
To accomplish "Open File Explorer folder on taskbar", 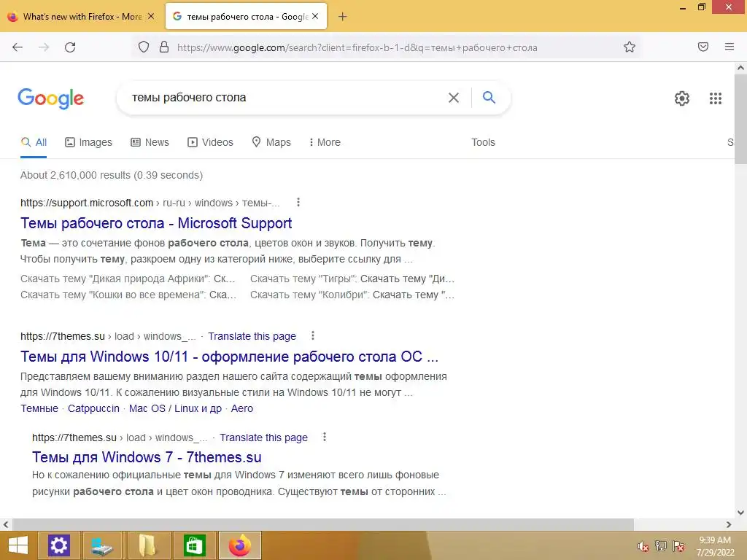I will click(148, 545).
